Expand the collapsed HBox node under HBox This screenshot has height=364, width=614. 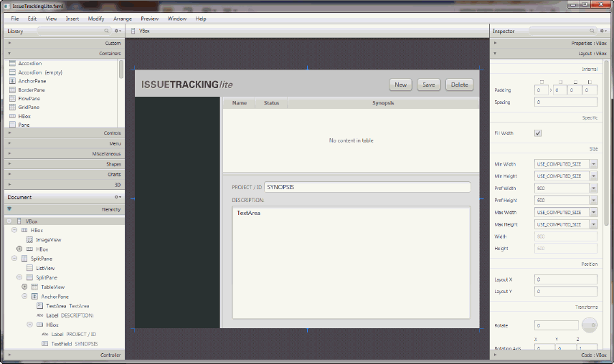pos(19,249)
